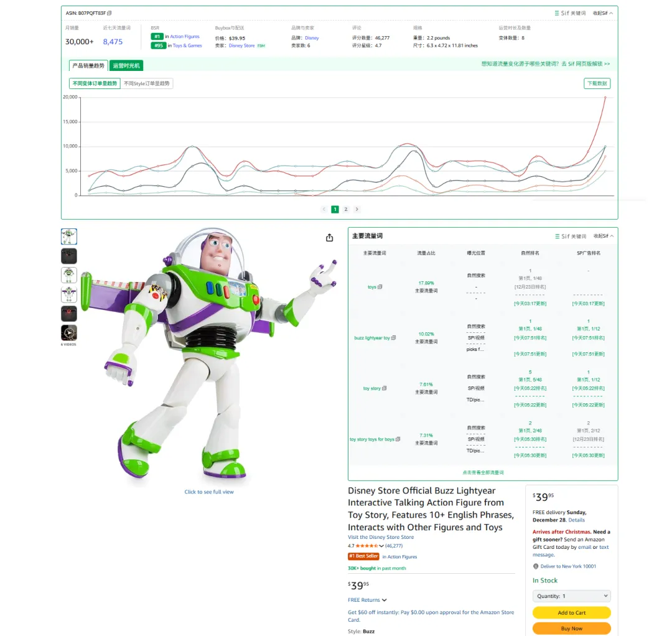
Task: Copy the 'toys' keyword with its copy icon
Action: click(380, 287)
